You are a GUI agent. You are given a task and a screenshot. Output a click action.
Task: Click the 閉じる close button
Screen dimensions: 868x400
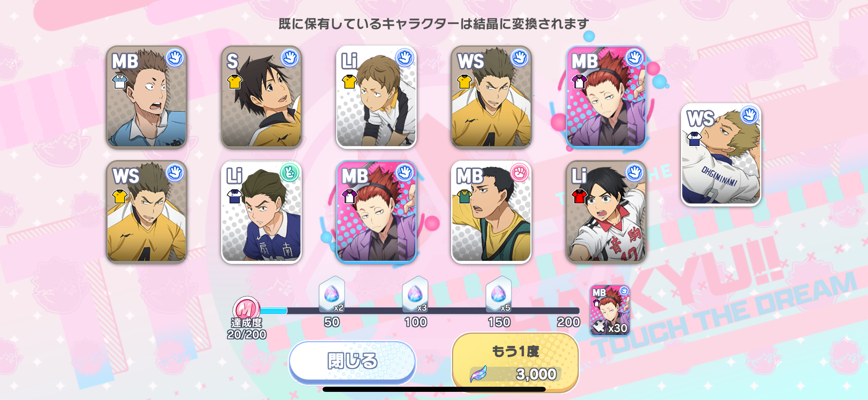(352, 361)
